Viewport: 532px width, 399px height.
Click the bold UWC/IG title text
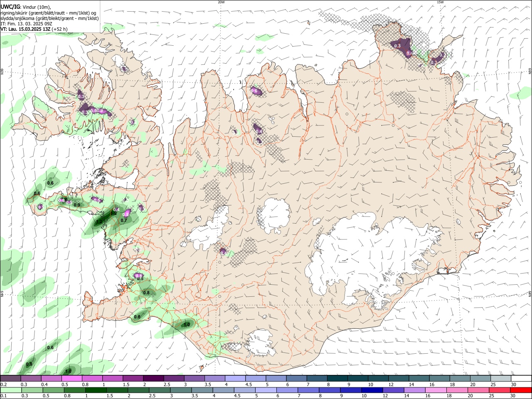[10, 6]
